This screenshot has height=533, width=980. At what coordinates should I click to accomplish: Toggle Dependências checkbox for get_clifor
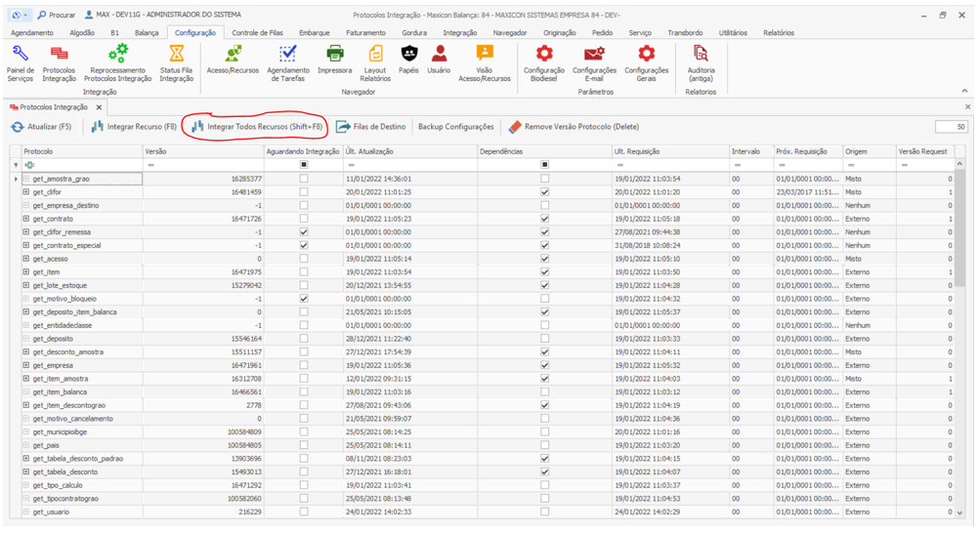pos(545,192)
